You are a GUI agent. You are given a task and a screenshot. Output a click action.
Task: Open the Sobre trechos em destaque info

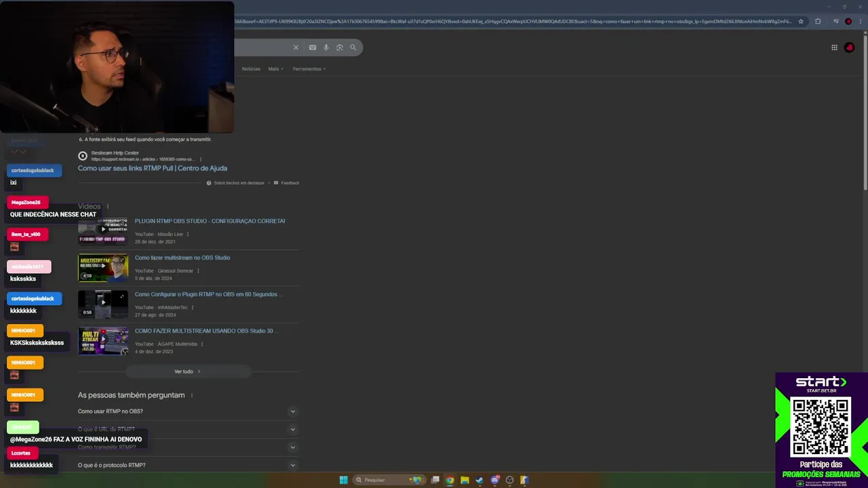pos(235,183)
